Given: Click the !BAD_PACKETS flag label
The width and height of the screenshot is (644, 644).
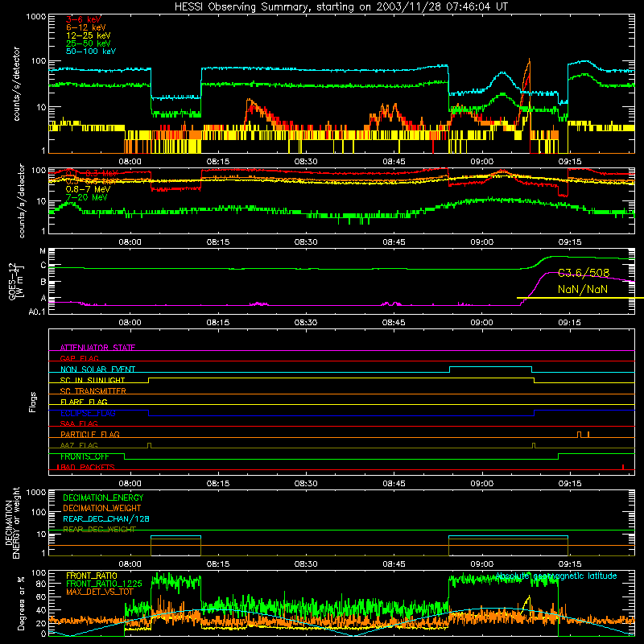Looking at the screenshot, I should 86,467.
